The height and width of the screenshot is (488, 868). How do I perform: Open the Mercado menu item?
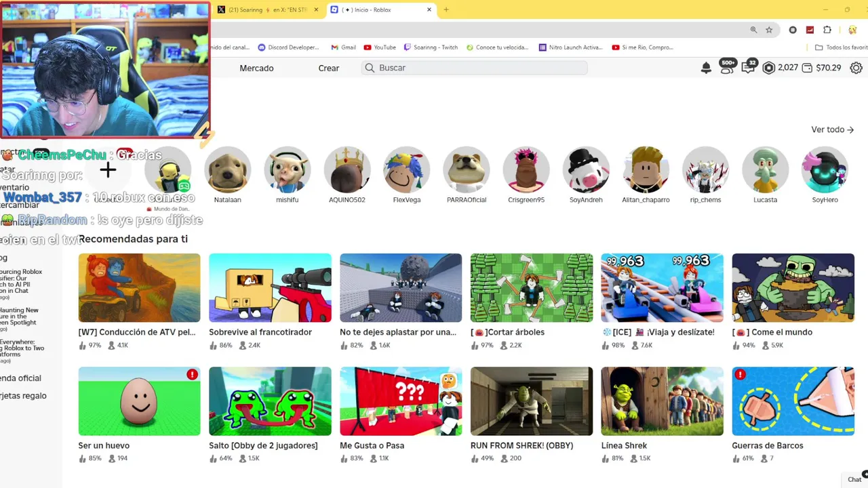(256, 68)
